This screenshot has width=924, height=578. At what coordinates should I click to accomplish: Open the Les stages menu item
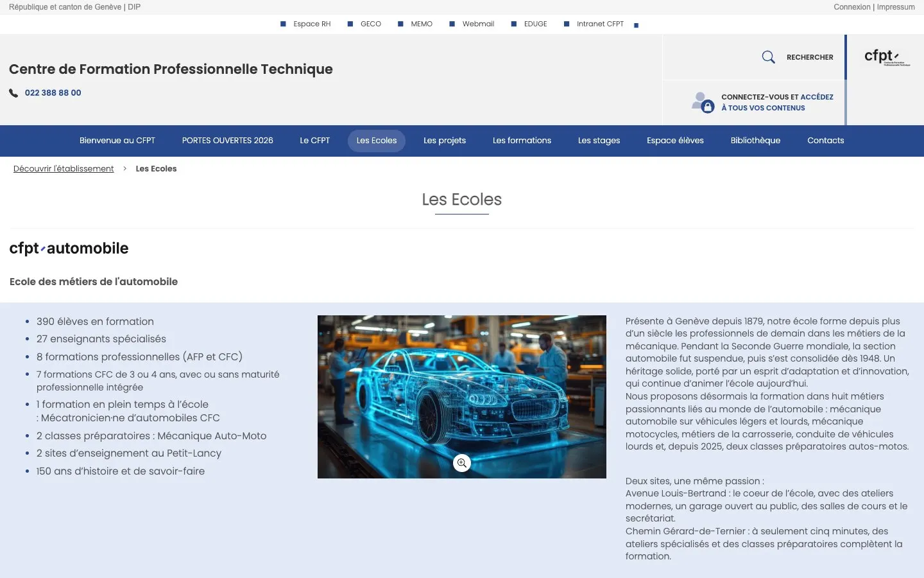(x=599, y=141)
